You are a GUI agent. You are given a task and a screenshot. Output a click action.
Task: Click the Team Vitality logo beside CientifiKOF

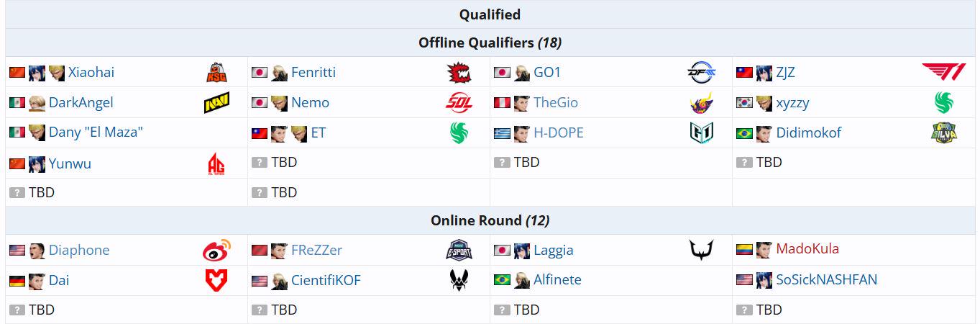[459, 280]
